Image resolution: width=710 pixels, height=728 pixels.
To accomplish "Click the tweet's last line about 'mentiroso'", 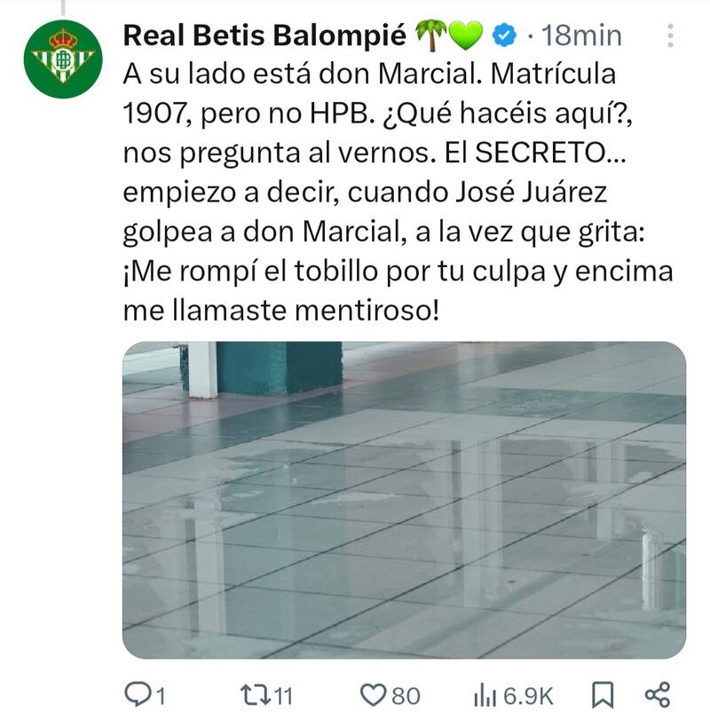I will click(x=280, y=311).
